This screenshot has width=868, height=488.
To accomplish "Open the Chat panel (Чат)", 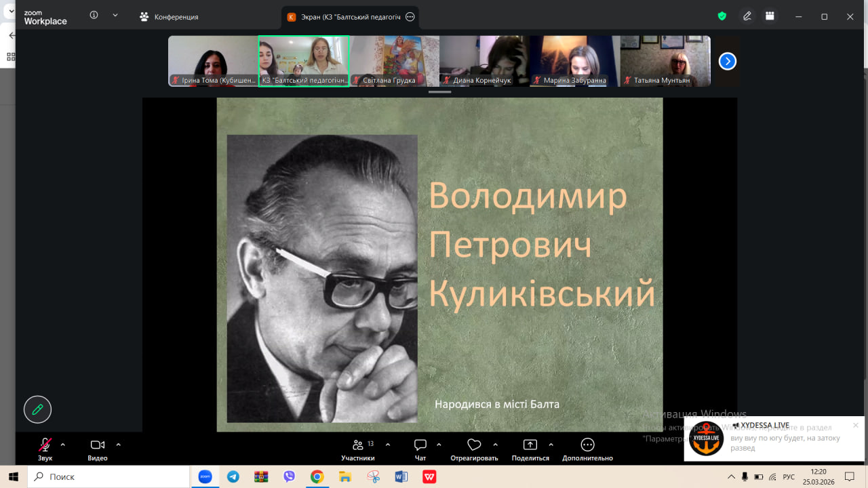I will click(420, 445).
